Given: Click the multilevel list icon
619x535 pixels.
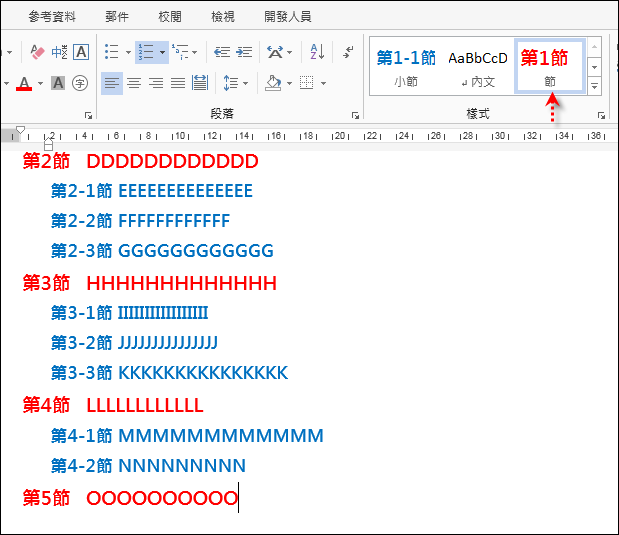Looking at the screenshot, I should (180, 52).
